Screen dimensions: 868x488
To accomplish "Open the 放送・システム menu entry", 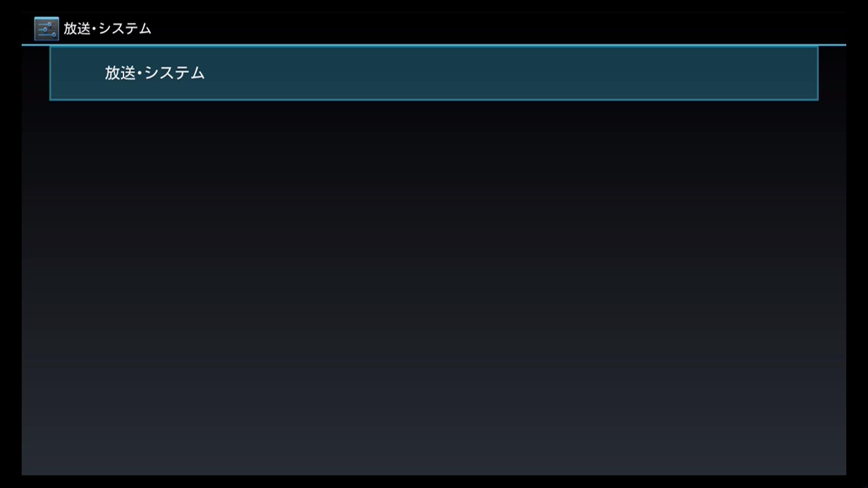I will point(434,73).
